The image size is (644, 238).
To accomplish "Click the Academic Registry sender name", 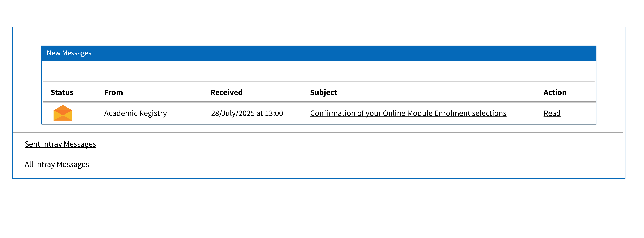I will click(135, 113).
